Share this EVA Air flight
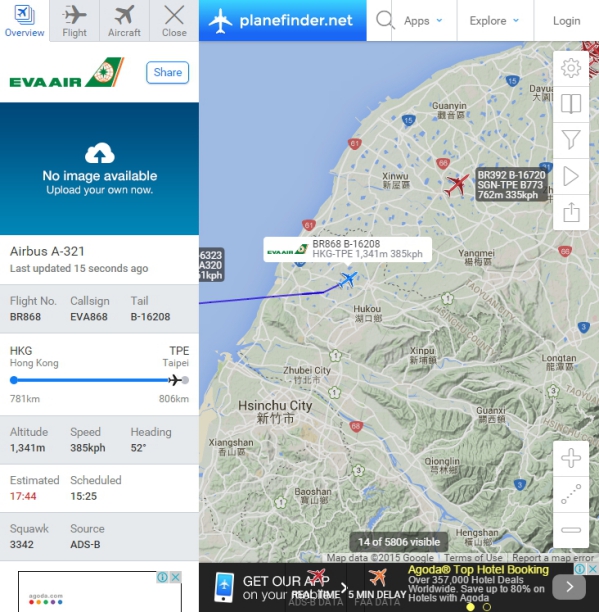This screenshot has height=612, width=599. pyautogui.click(x=167, y=72)
